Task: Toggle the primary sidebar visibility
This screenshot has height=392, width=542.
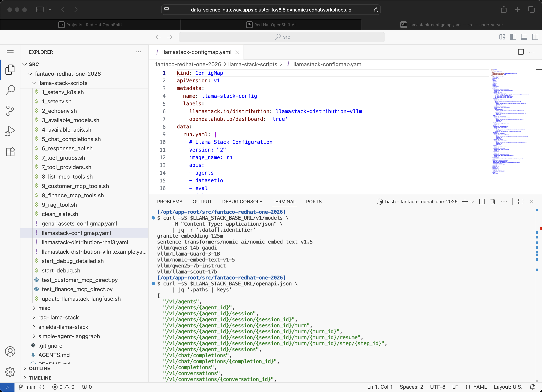Action: click(x=513, y=37)
